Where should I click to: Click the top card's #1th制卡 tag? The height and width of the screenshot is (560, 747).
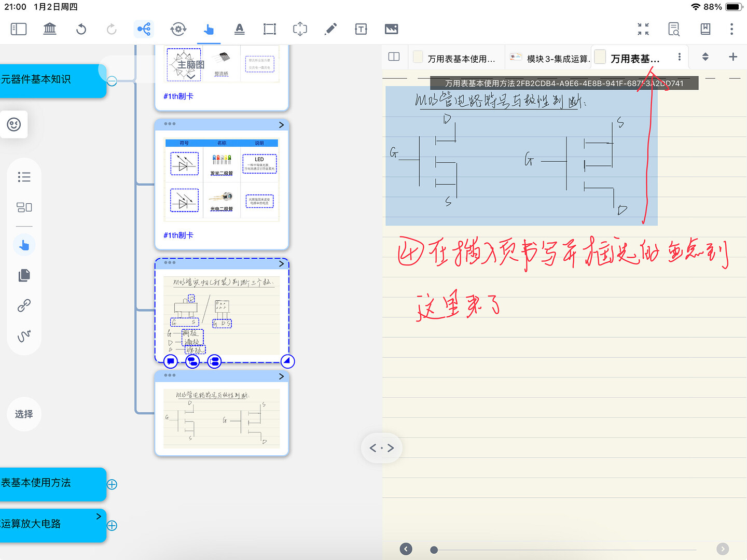(x=178, y=96)
